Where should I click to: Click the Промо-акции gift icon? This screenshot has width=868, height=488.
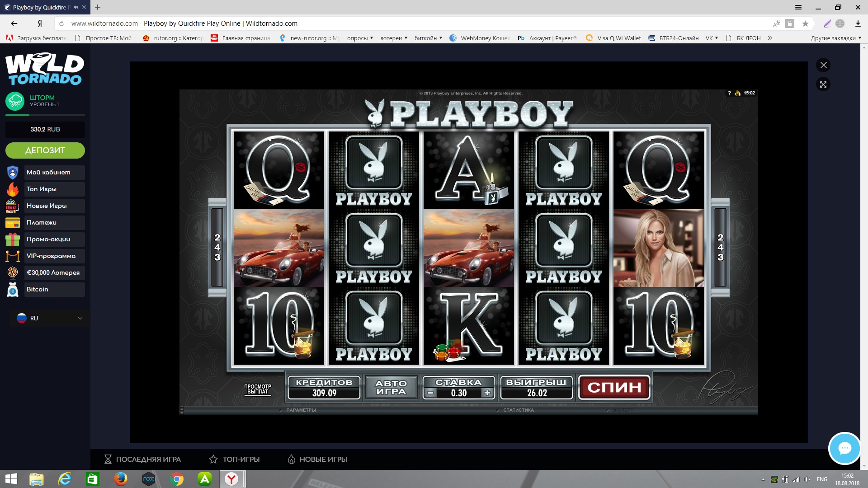(13, 239)
